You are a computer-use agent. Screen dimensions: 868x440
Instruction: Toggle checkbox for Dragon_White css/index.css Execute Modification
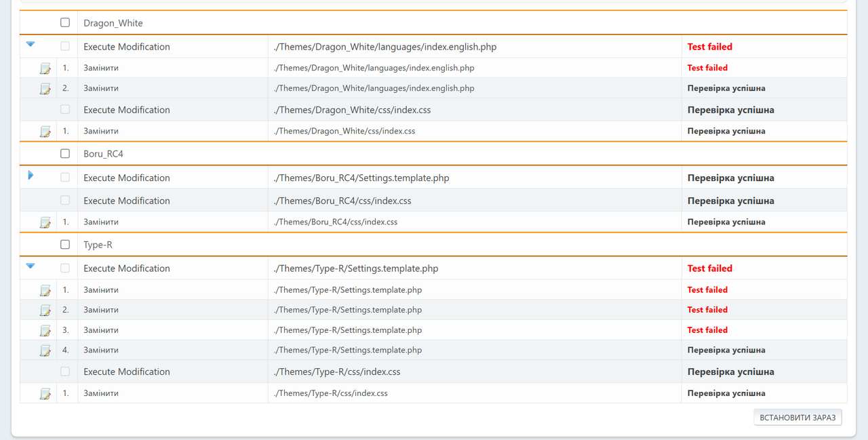[x=65, y=109]
